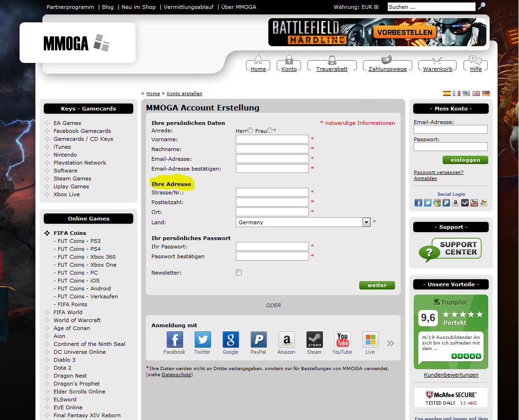Sign up with the PayPal icon
Viewport: 519px width, 420px height.
click(259, 340)
